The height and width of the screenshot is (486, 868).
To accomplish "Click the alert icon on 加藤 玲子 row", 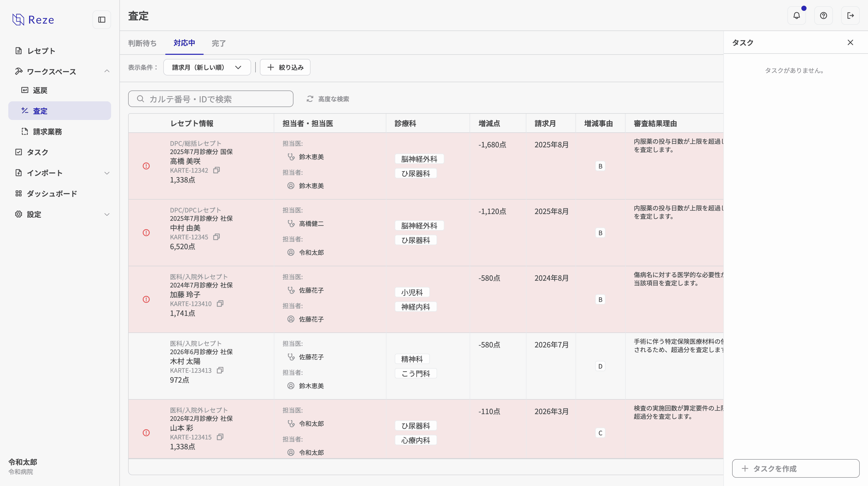I will pyautogui.click(x=146, y=300).
